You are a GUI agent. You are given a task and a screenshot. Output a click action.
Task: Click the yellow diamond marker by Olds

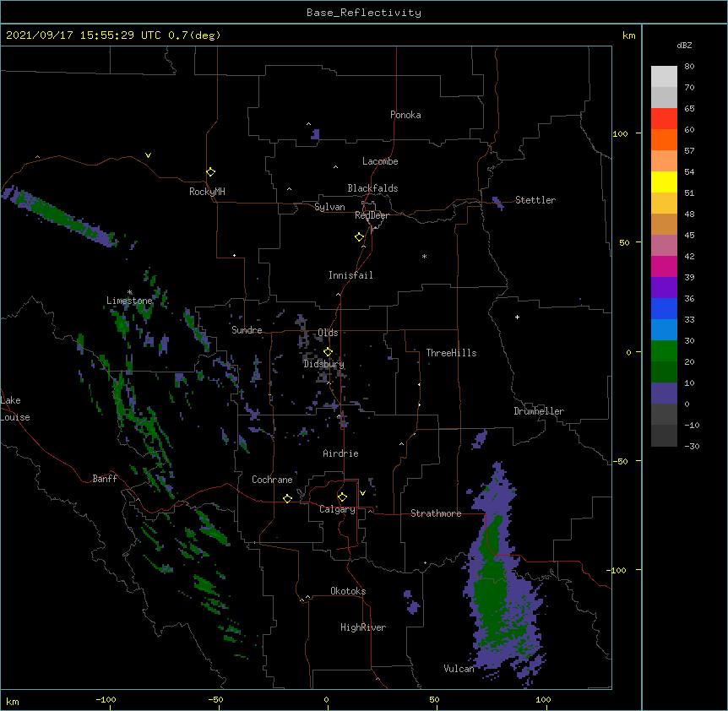point(328,352)
